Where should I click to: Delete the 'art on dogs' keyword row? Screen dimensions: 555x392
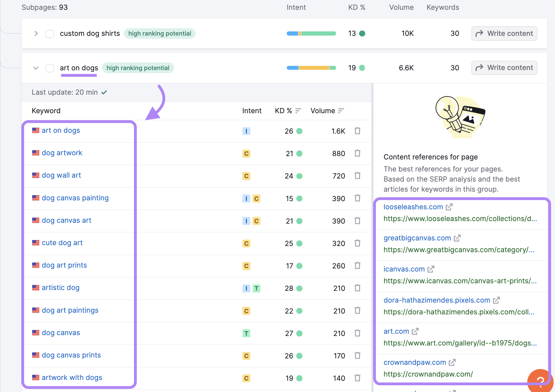tap(357, 131)
